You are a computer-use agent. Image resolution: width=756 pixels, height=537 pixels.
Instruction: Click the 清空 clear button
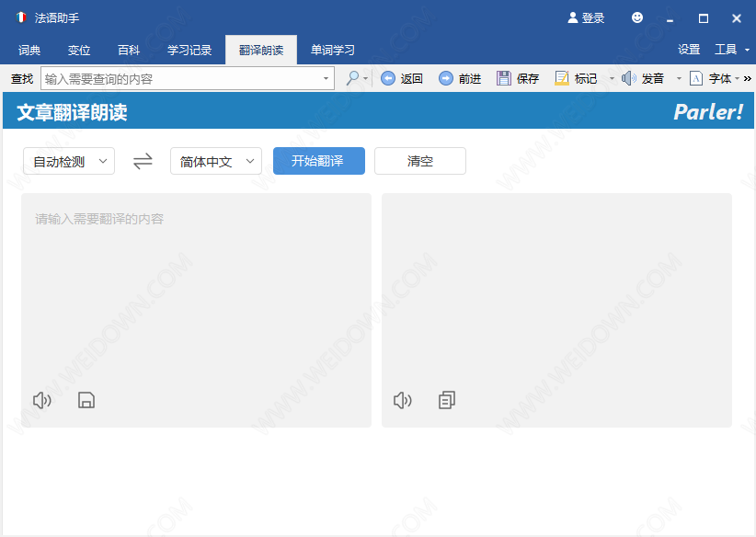(x=419, y=161)
